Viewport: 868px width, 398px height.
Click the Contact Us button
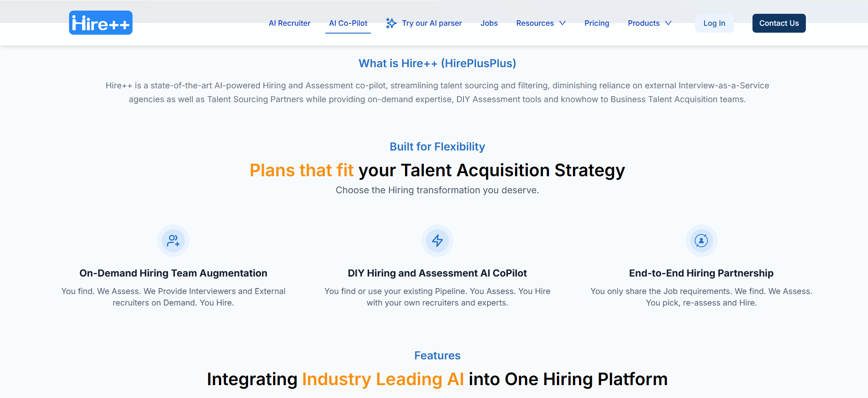(x=779, y=23)
